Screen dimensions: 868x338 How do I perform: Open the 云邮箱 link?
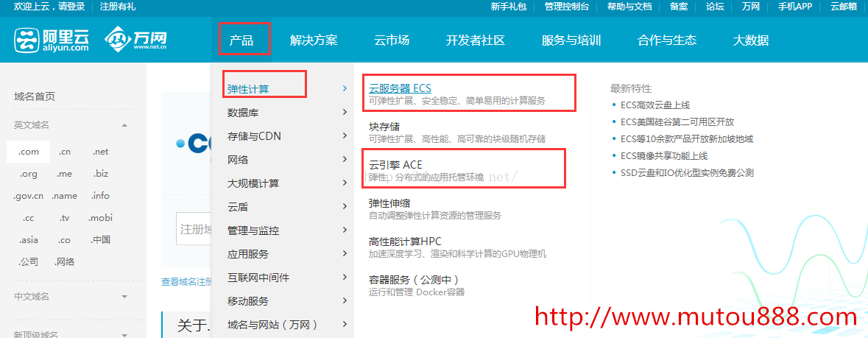(x=844, y=7)
